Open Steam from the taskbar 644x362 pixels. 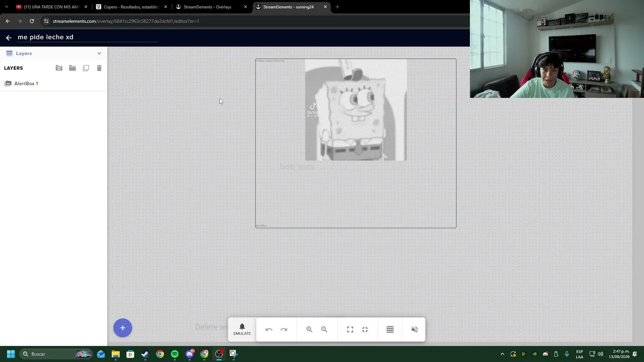click(x=145, y=354)
